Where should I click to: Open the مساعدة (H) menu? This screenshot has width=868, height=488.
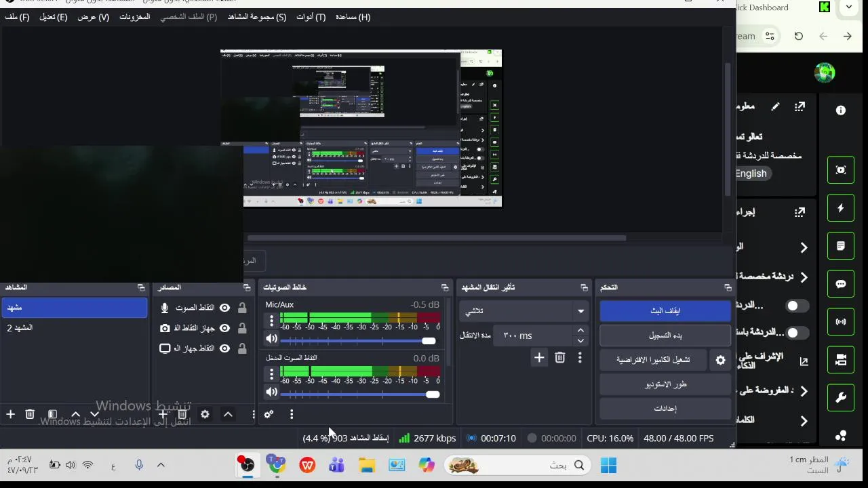pyautogui.click(x=353, y=17)
